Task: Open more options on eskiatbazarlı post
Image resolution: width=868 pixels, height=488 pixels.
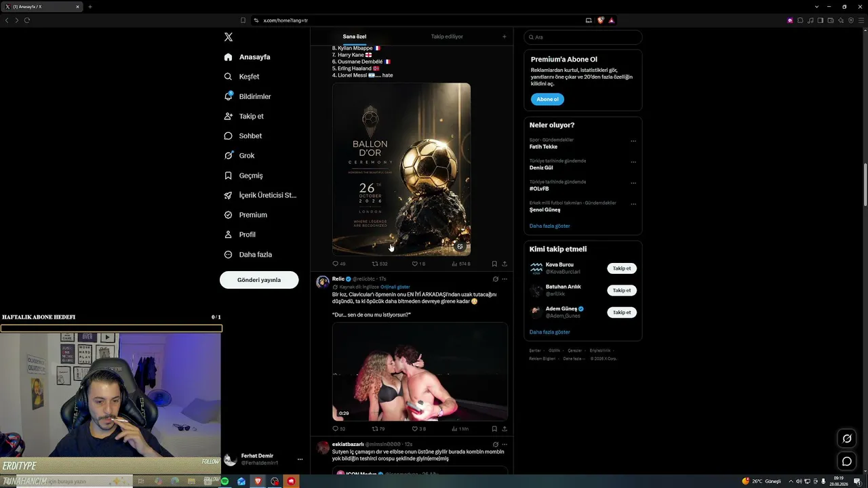Action: (x=505, y=445)
